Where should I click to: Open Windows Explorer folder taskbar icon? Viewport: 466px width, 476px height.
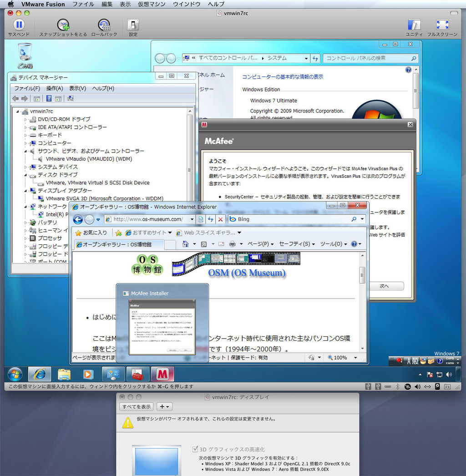[64, 375]
